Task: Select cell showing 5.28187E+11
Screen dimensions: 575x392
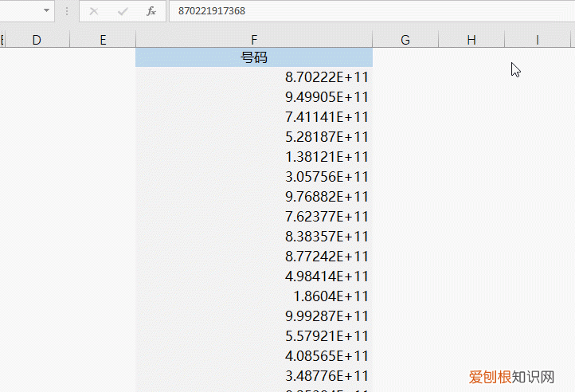Action: [253, 137]
